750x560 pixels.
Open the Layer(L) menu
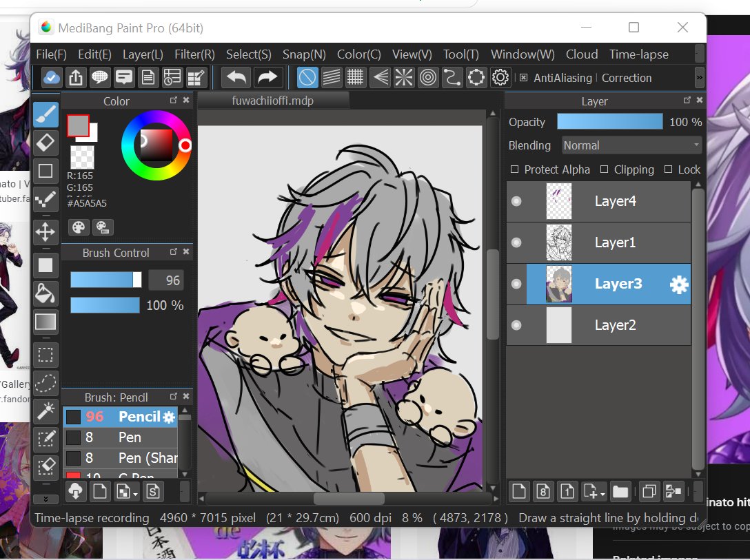[143, 54]
